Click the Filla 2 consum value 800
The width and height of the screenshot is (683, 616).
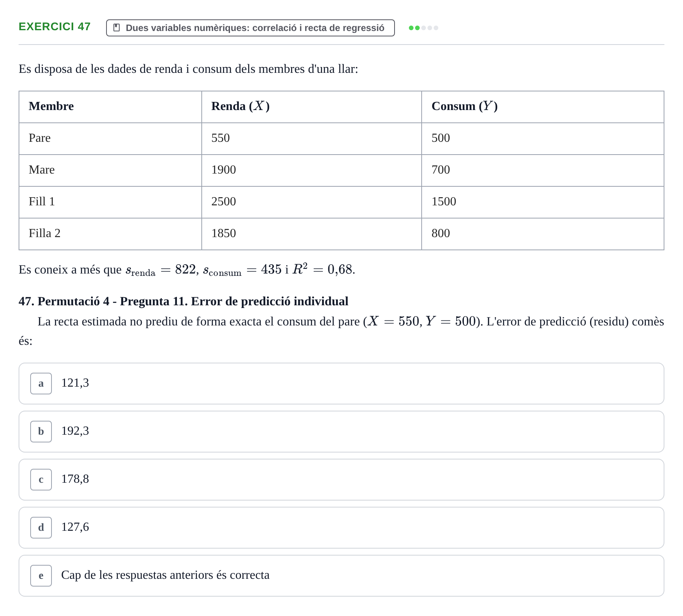click(441, 233)
